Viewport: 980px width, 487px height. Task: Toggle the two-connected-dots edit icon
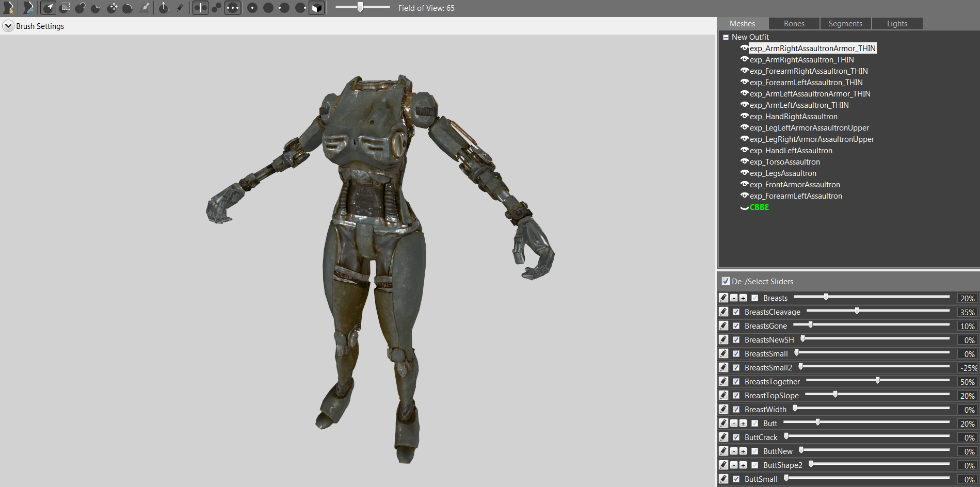pyautogui.click(x=216, y=8)
